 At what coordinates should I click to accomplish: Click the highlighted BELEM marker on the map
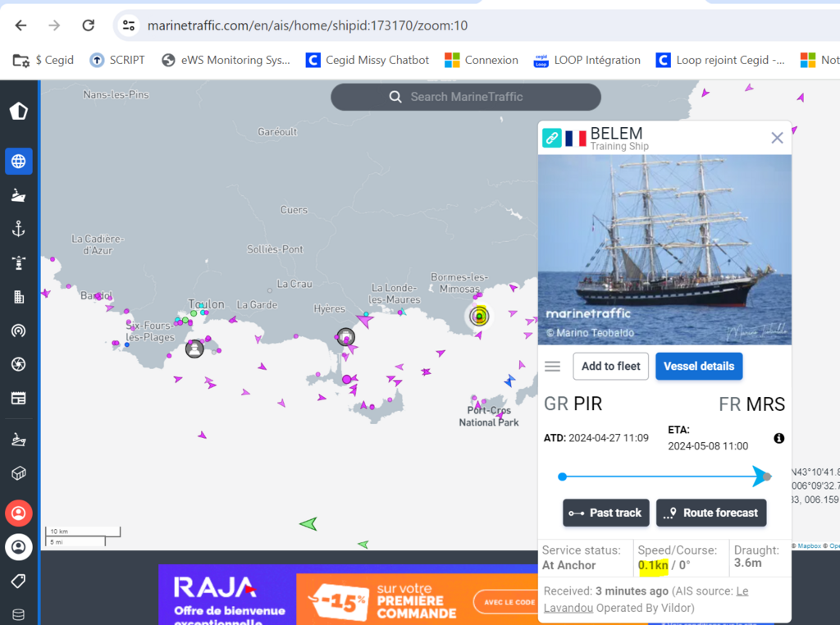pos(479,317)
